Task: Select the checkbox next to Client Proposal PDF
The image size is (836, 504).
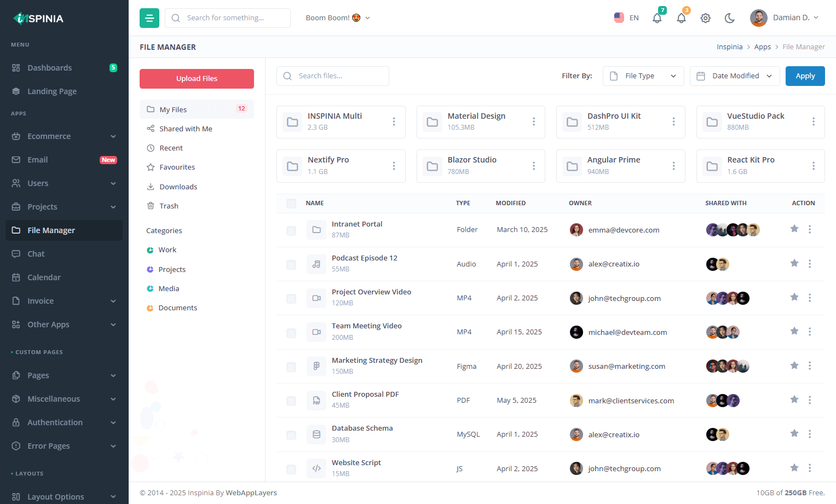Action: click(x=291, y=400)
